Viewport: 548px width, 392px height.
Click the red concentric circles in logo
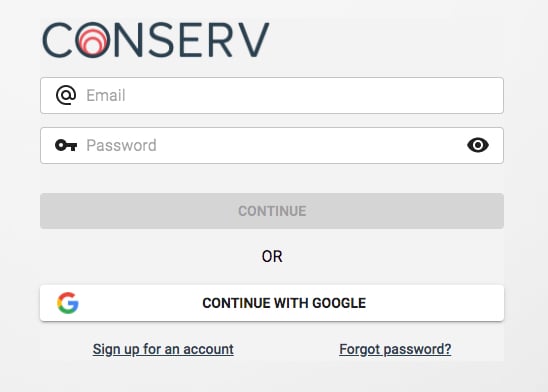point(93,42)
